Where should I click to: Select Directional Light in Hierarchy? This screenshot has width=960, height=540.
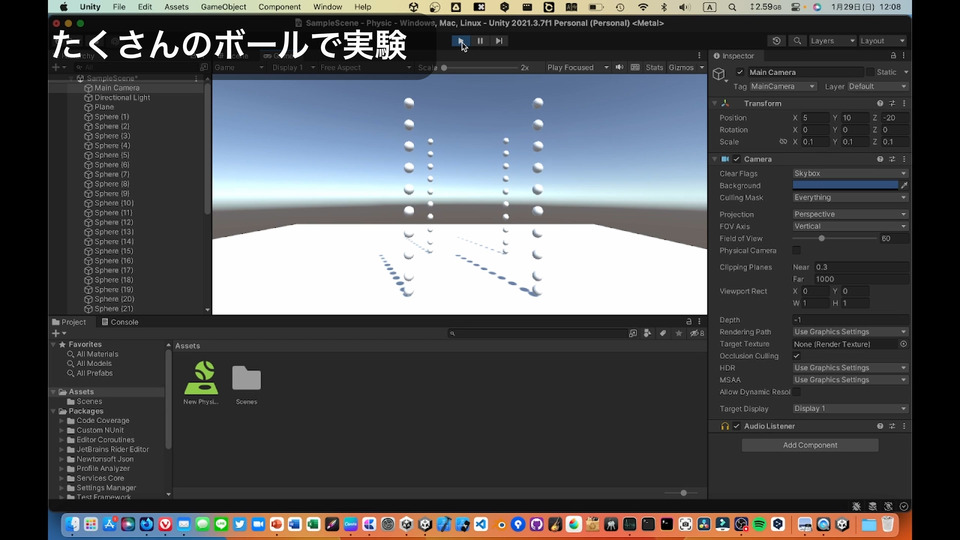click(x=122, y=98)
